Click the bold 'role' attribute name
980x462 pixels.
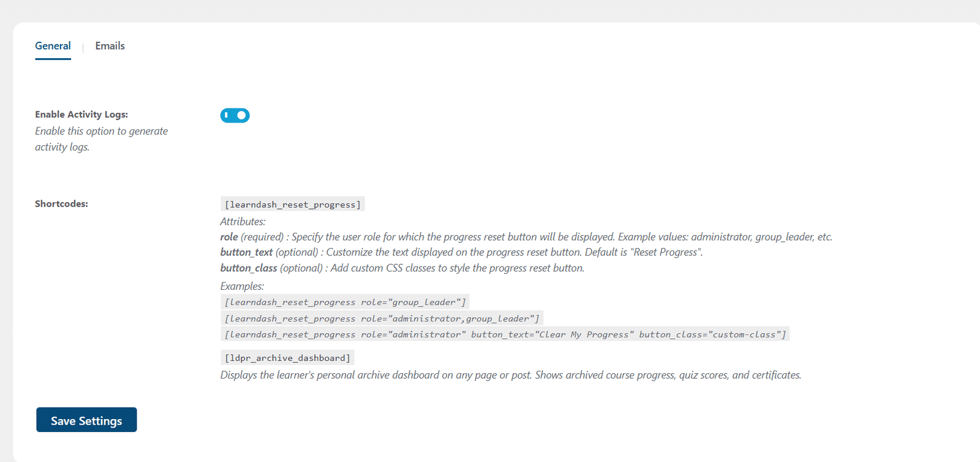[x=229, y=237]
